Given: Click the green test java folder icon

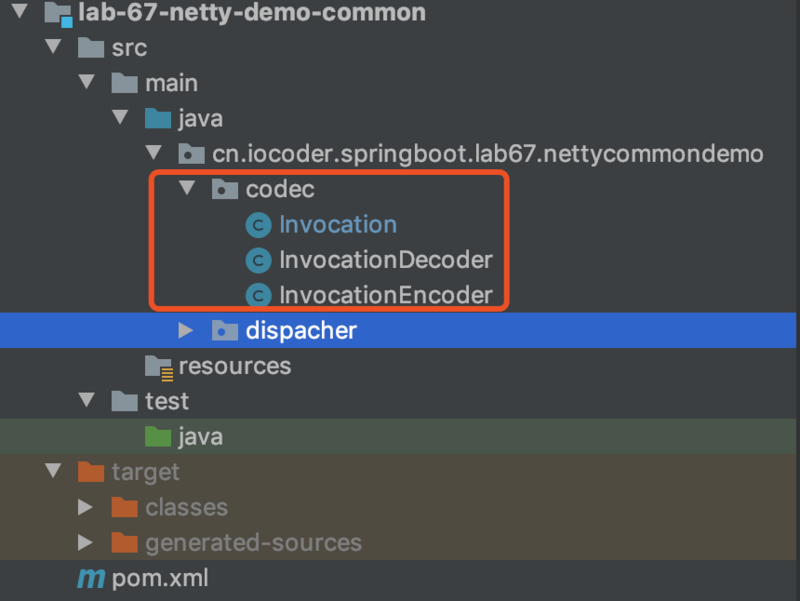Looking at the screenshot, I should coord(158,436).
